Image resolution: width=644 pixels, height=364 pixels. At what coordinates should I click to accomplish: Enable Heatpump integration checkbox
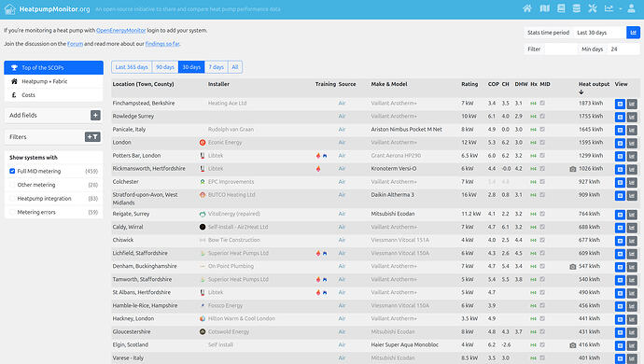click(12, 199)
